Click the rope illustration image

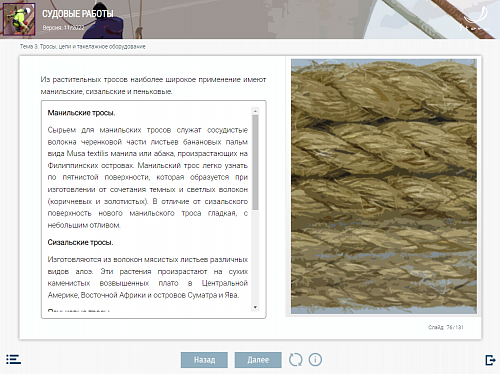click(x=384, y=186)
